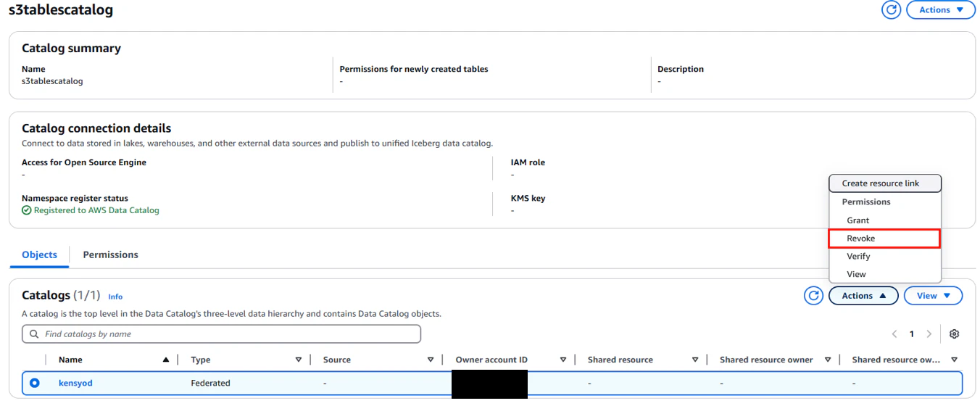
Task: Click the Owner account ID header text
Action: [491, 360]
